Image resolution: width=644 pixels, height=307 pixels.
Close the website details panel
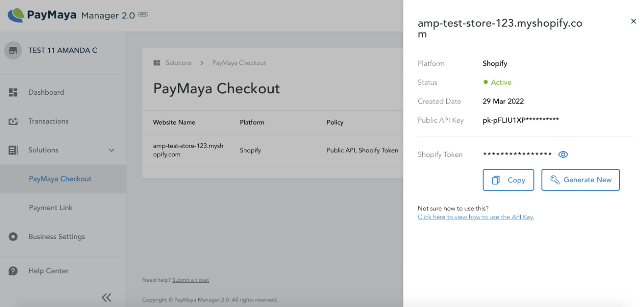[x=633, y=21]
